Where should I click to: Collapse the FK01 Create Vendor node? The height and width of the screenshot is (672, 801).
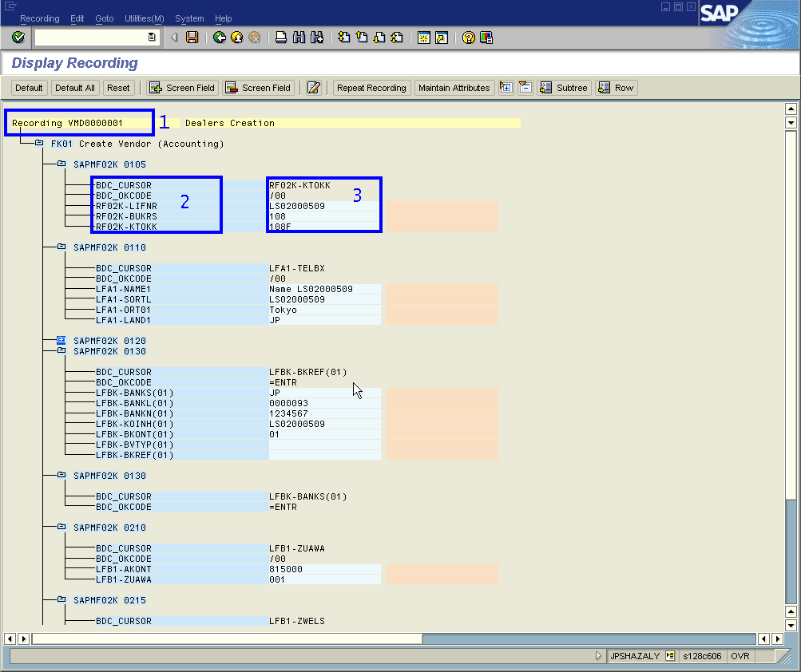(x=39, y=144)
